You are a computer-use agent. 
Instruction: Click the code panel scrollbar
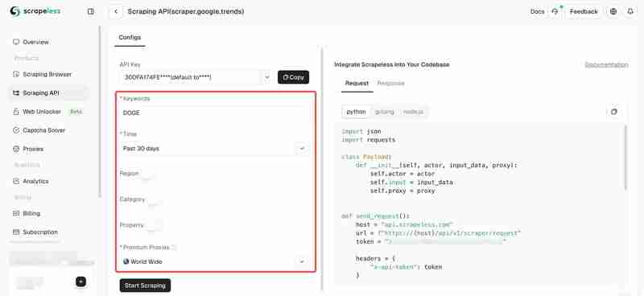(x=625, y=158)
